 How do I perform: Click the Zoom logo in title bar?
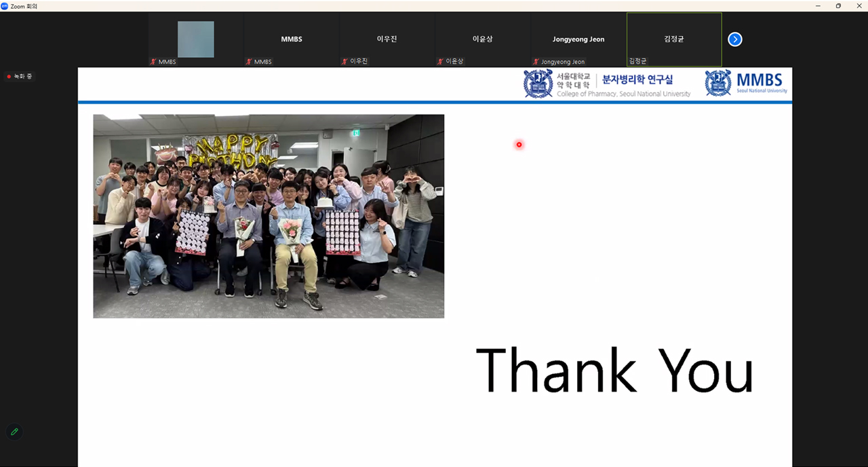click(x=5, y=6)
